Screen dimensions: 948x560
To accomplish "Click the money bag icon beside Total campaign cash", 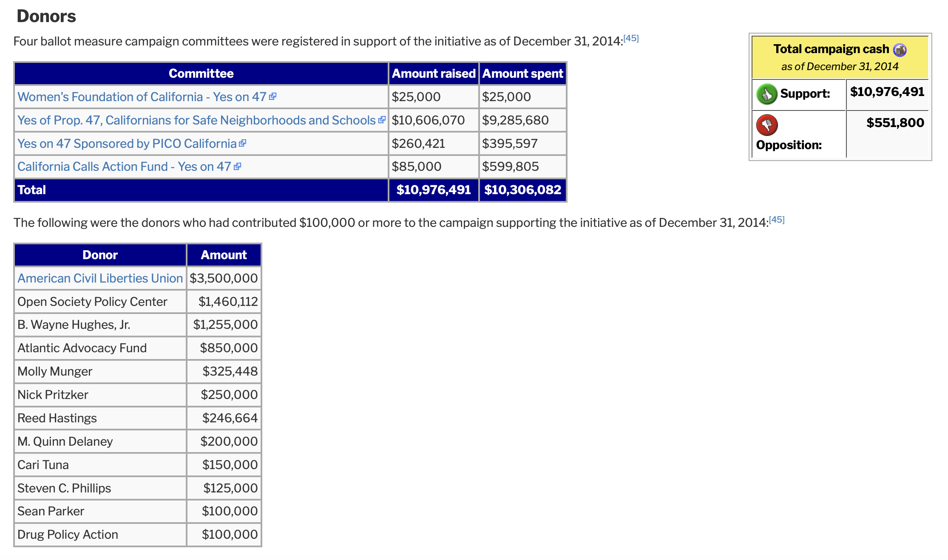I will pyautogui.click(x=900, y=50).
